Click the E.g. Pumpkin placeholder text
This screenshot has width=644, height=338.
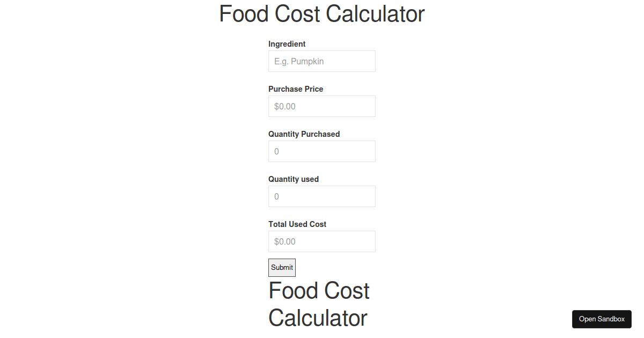[299, 61]
